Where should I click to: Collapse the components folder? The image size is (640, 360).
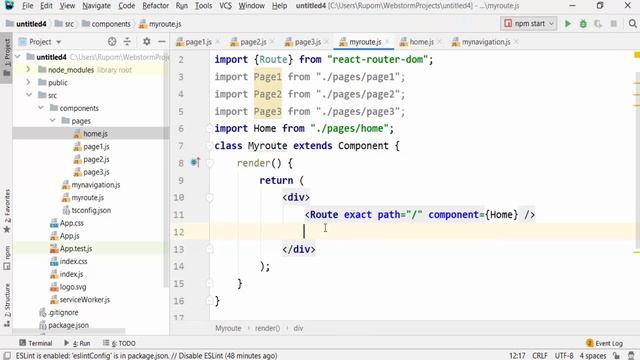[x=41, y=108]
